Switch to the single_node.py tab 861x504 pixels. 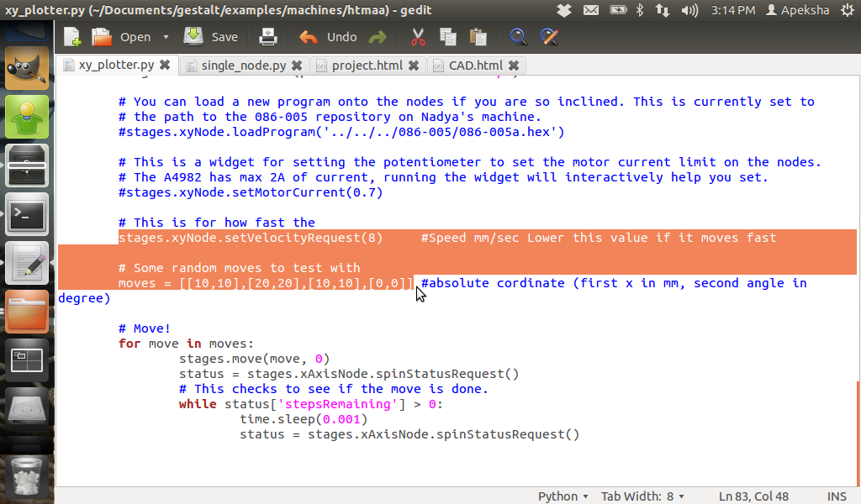pyautogui.click(x=243, y=66)
